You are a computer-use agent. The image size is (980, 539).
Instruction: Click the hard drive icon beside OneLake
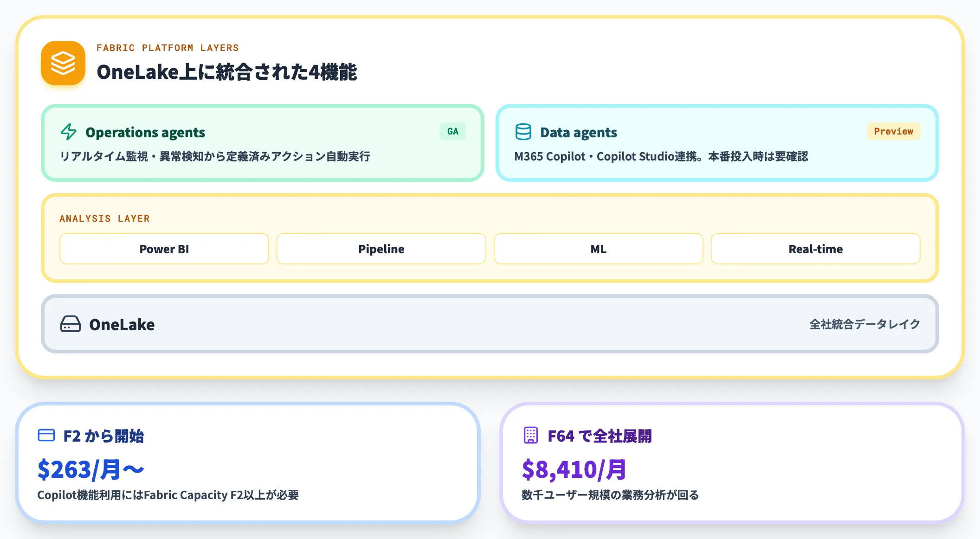pos(71,324)
